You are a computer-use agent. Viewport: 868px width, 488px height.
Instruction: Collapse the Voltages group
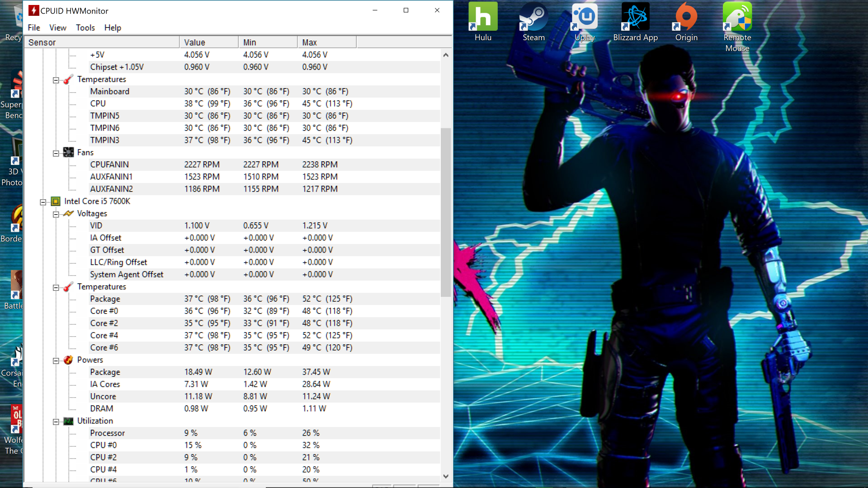[x=56, y=214]
